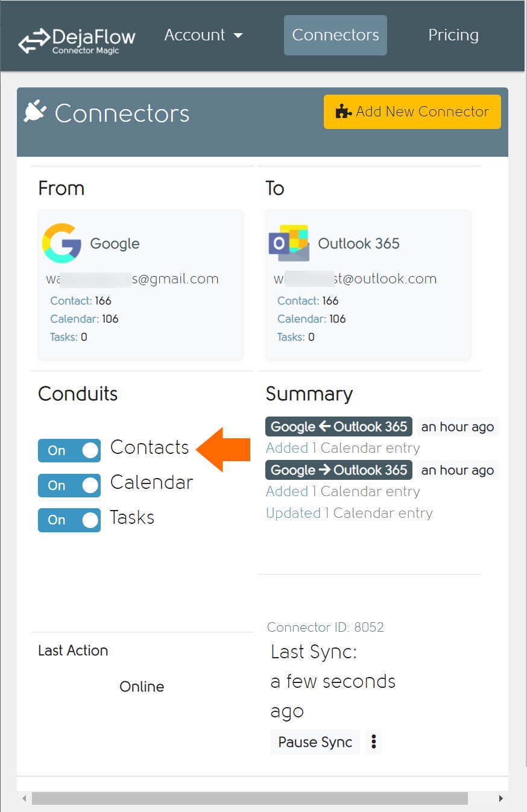Click the Google → Outlook 365 summary badge
Screen dimensions: 527x812
coord(339,470)
